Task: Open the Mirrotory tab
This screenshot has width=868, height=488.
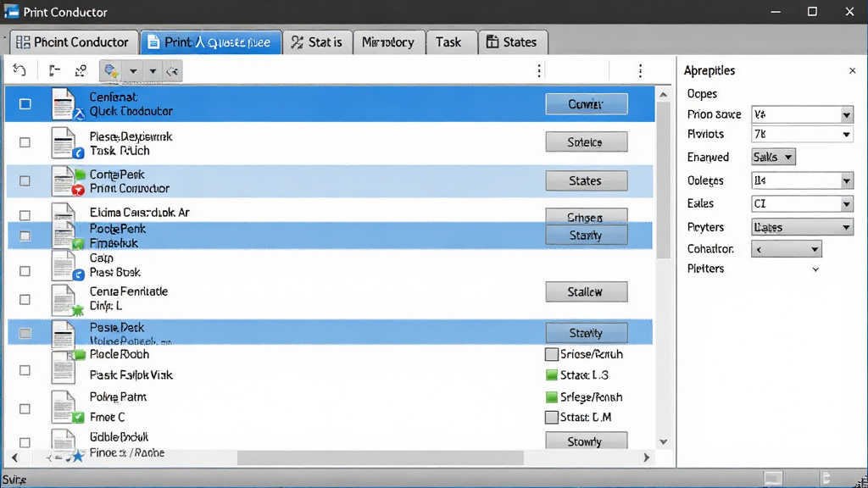Action: click(388, 42)
